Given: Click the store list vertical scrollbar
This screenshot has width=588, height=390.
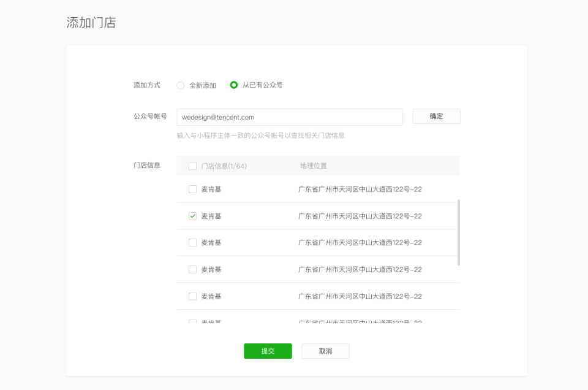Looking at the screenshot, I should pyautogui.click(x=459, y=232).
